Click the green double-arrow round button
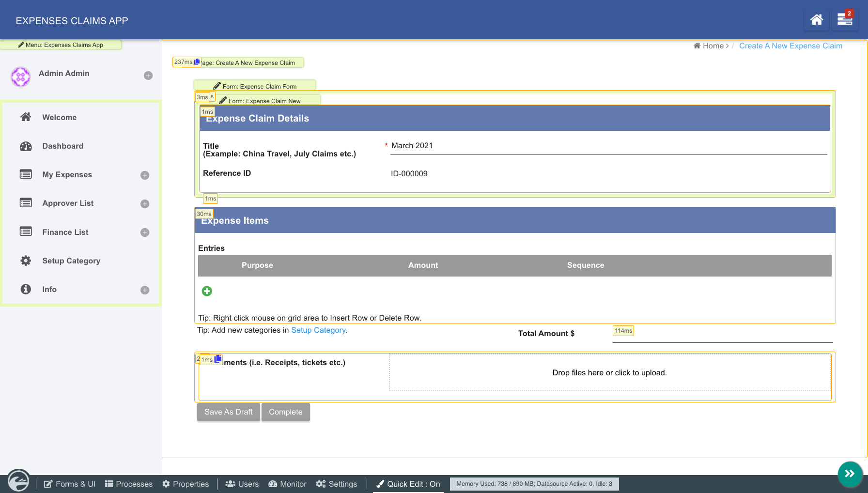Screen dimensions: 868x493 [x=850, y=474]
